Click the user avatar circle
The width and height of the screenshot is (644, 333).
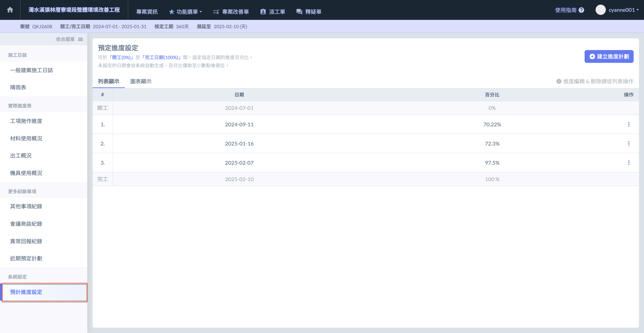(600, 10)
